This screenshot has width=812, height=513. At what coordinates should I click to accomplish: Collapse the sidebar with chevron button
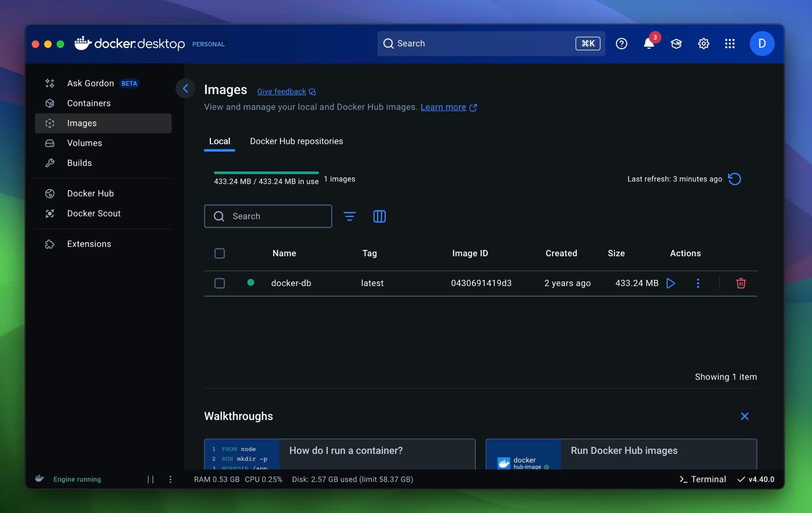pyautogui.click(x=185, y=88)
